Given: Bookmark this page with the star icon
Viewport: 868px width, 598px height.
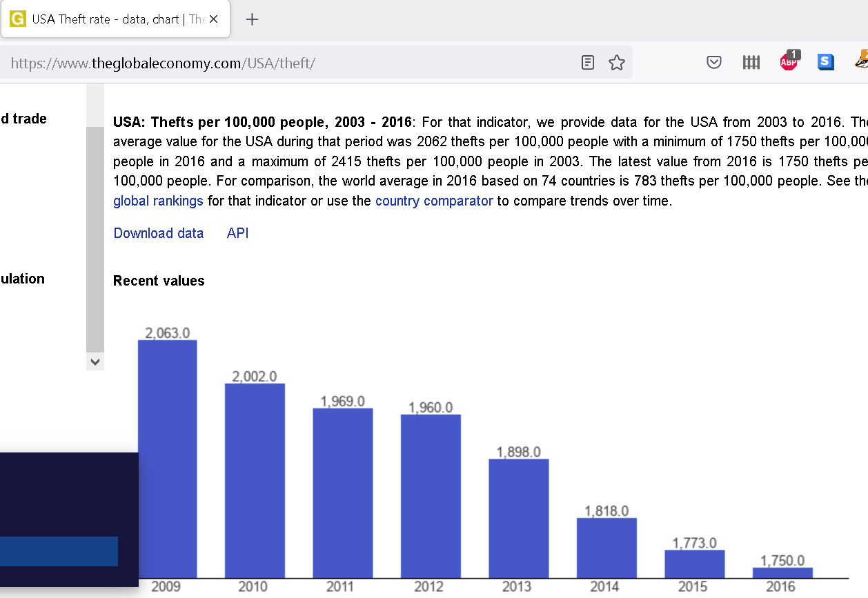Looking at the screenshot, I should coord(617,63).
